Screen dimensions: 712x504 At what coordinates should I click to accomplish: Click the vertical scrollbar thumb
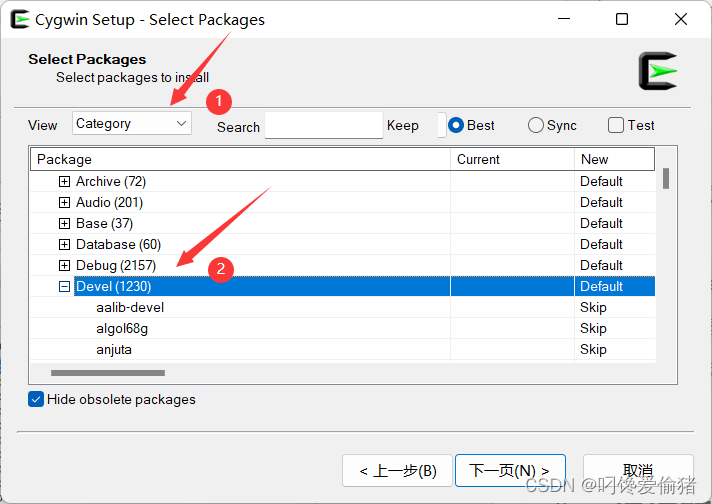pos(666,178)
